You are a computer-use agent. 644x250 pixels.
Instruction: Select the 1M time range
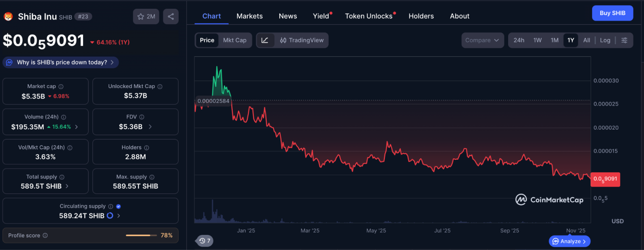(554, 40)
